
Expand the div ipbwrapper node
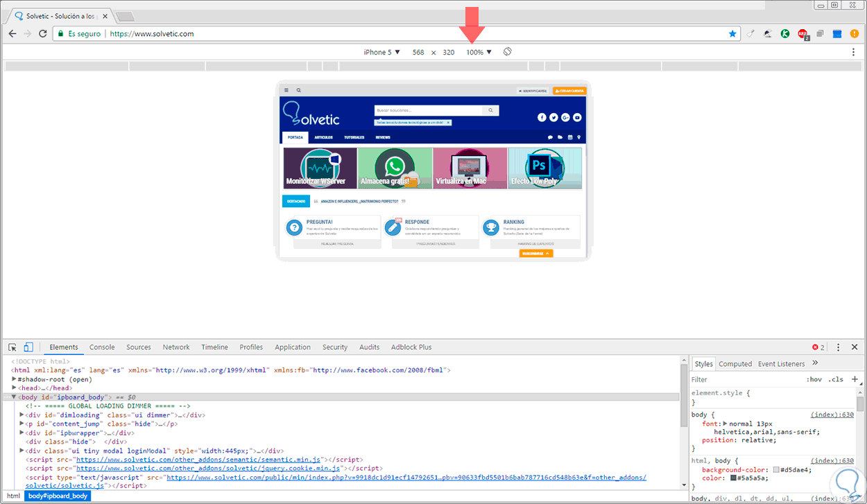coord(22,433)
